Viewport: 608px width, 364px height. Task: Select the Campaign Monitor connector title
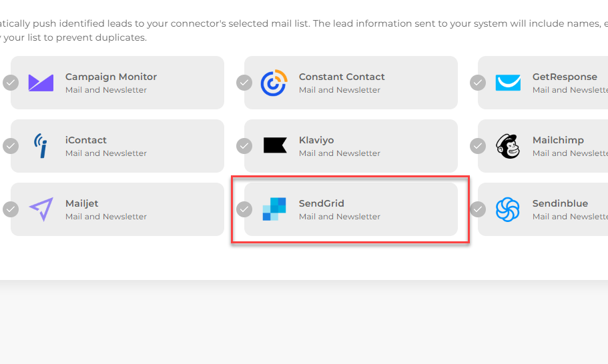coord(111,77)
